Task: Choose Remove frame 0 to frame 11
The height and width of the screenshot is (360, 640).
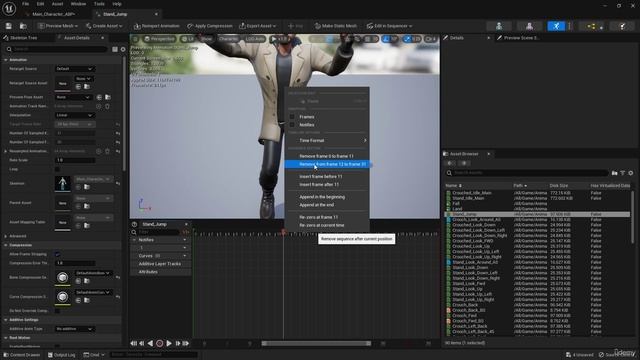Action: coord(327,156)
